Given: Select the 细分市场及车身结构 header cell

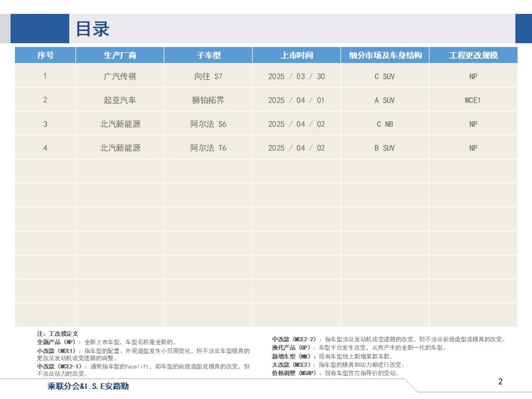Looking at the screenshot, I should [385, 55].
